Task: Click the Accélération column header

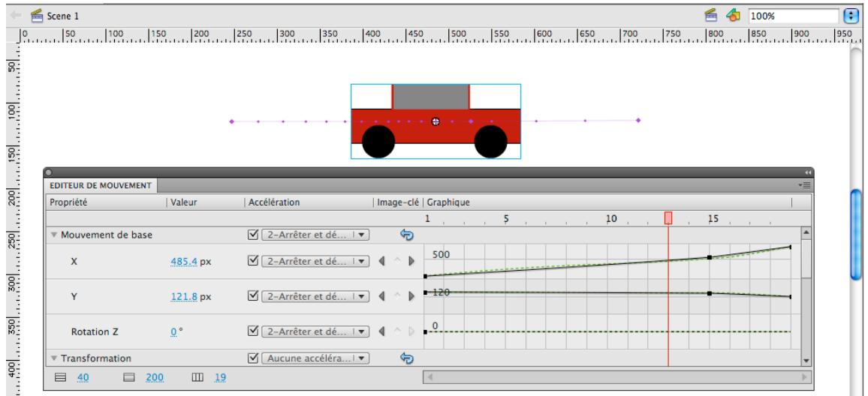Action: (x=274, y=202)
